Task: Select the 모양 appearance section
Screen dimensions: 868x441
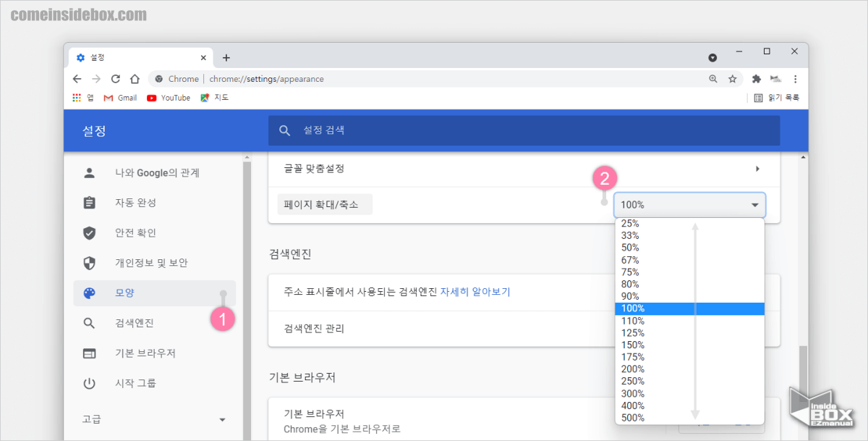Action: [155, 293]
